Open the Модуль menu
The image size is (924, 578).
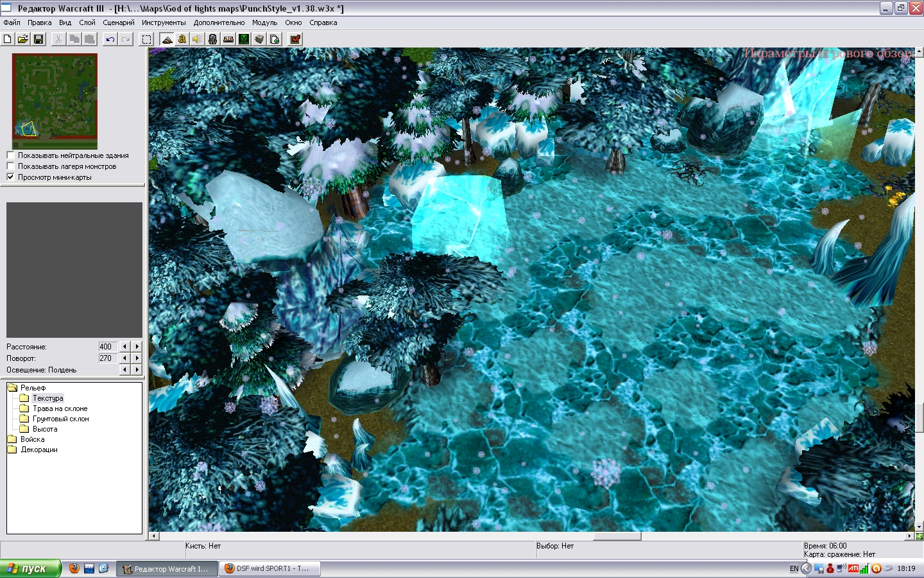point(265,22)
